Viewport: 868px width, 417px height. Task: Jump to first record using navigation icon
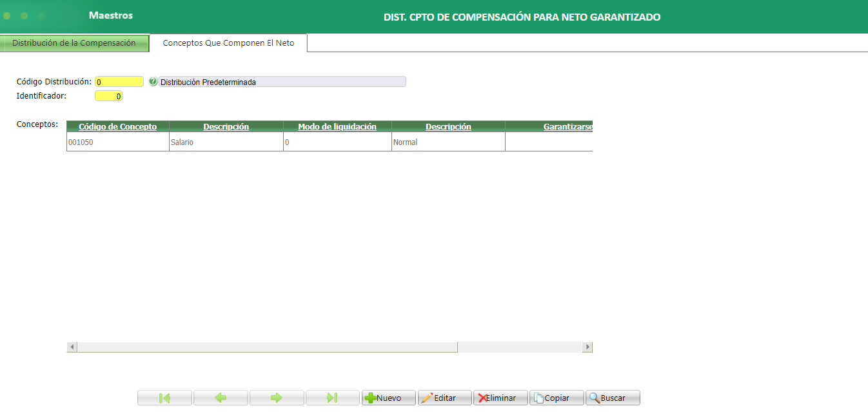point(164,397)
